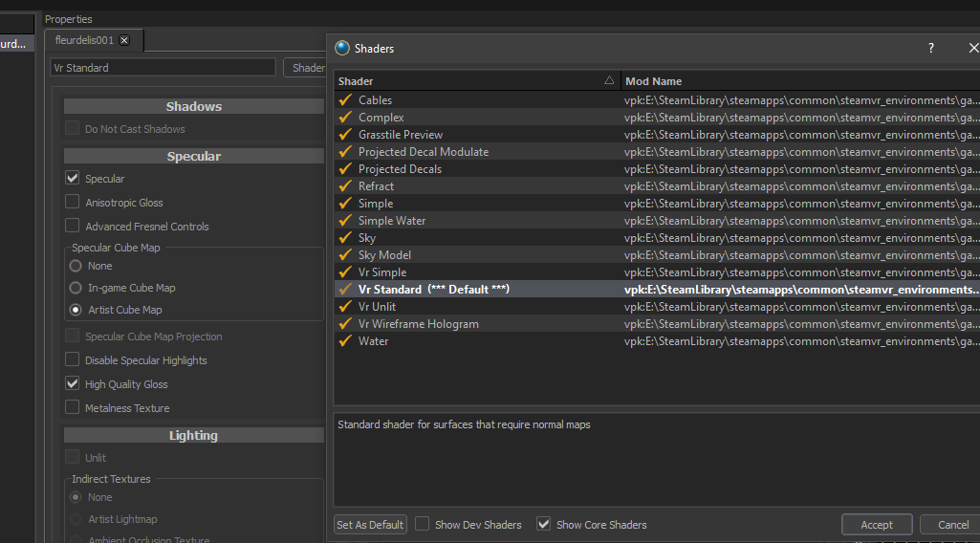Enable Advanced Fresnel Controls checkbox
980x543 pixels.
pyautogui.click(x=73, y=226)
